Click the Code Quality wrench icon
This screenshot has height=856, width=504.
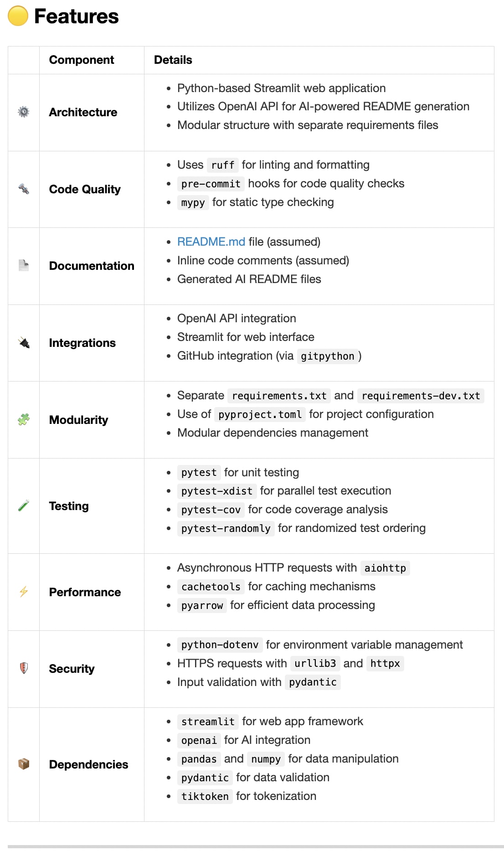coord(24,189)
